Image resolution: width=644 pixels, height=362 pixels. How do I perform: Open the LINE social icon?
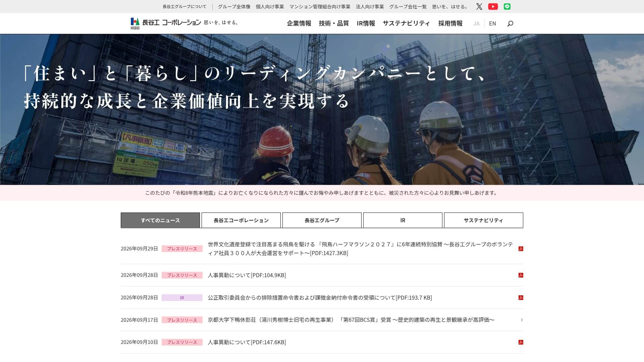pyautogui.click(x=507, y=6)
